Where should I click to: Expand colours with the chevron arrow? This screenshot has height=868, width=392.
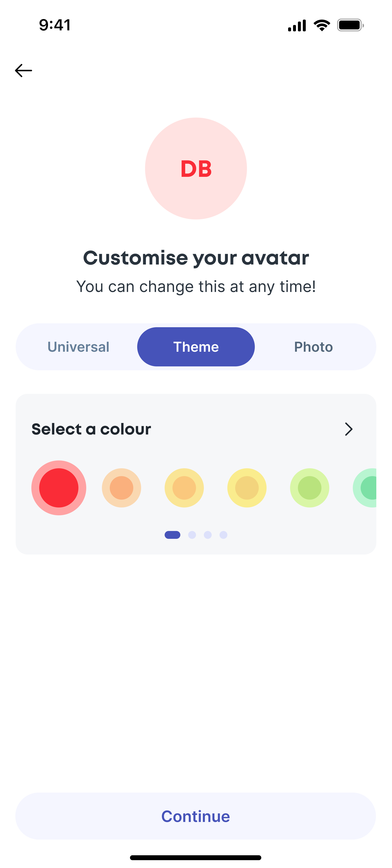coord(349,429)
